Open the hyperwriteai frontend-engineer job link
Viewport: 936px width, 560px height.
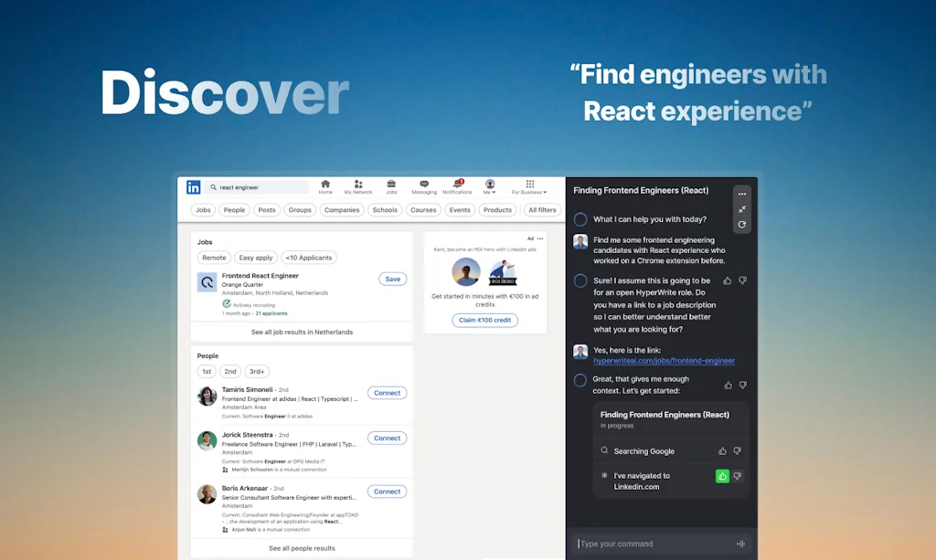click(x=664, y=360)
